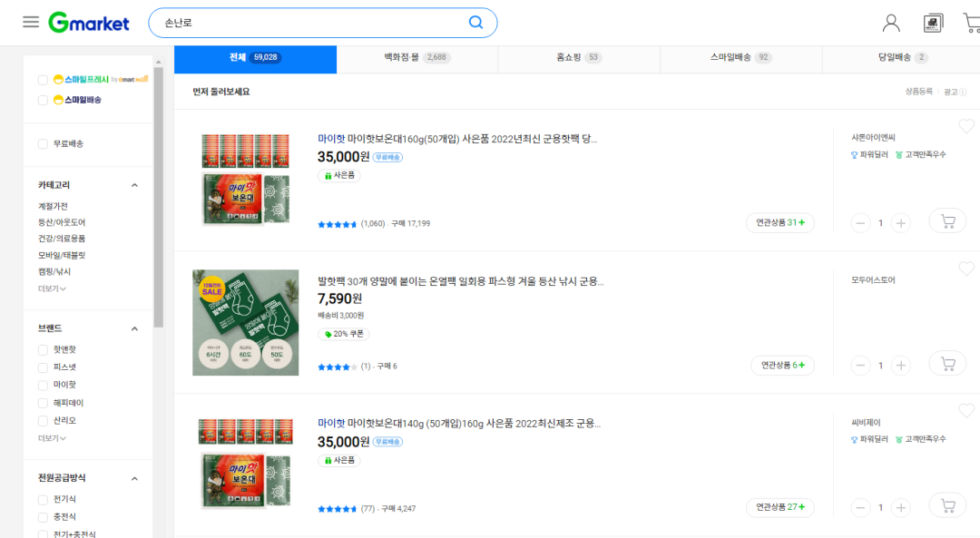Decrease quantity for 마이핫보온대160g product
This screenshot has width=980, height=538.
coord(860,223)
